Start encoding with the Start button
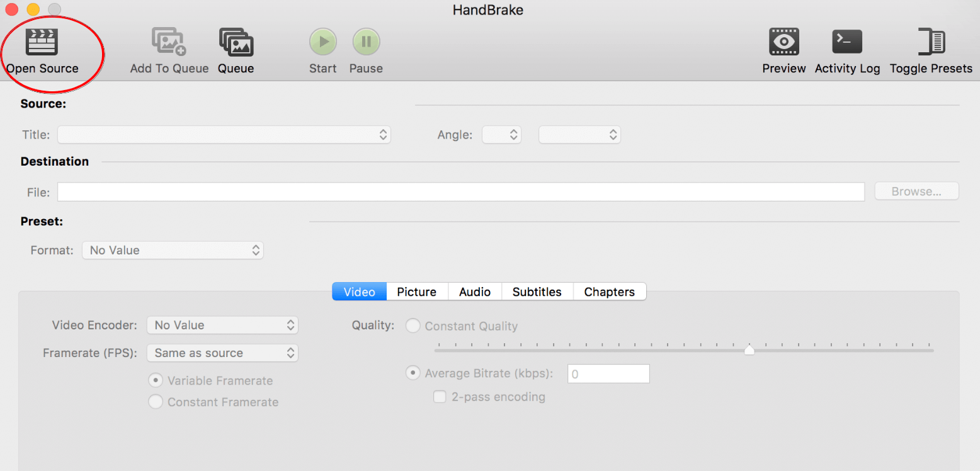Viewport: 980px width, 471px height. point(323,42)
